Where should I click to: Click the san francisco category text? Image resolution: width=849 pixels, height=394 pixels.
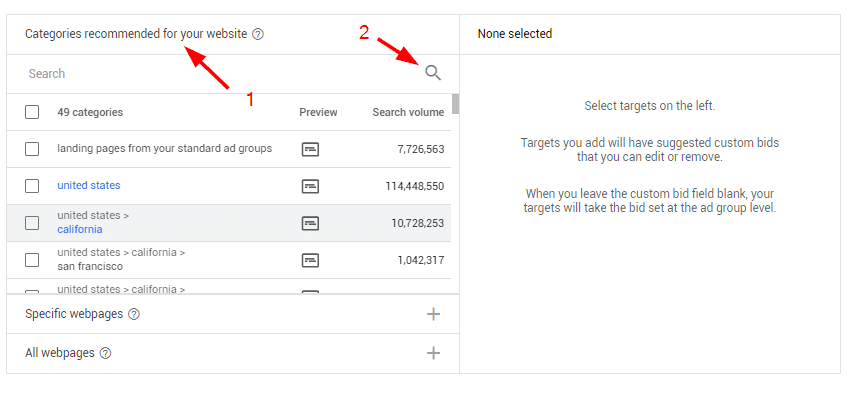click(90, 266)
